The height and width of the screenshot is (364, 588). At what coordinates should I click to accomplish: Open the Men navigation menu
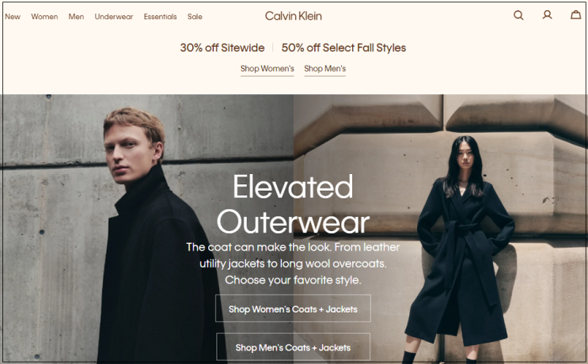click(x=76, y=17)
